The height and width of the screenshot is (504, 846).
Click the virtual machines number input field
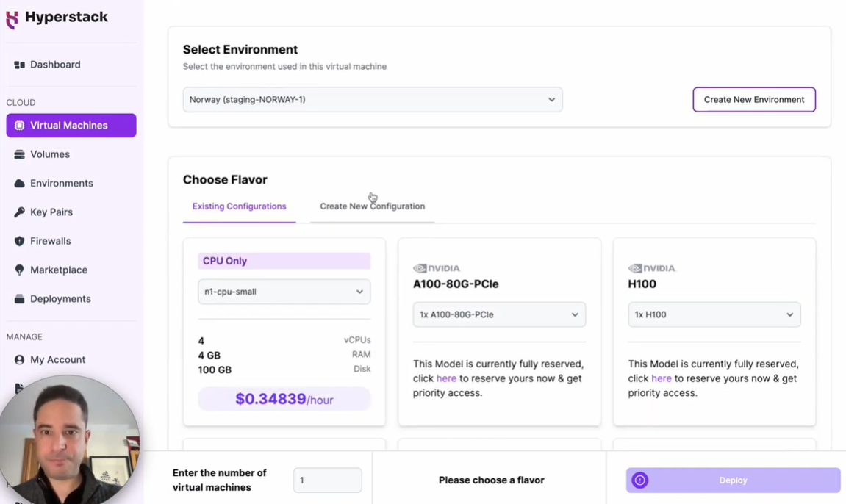(x=327, y=480)
